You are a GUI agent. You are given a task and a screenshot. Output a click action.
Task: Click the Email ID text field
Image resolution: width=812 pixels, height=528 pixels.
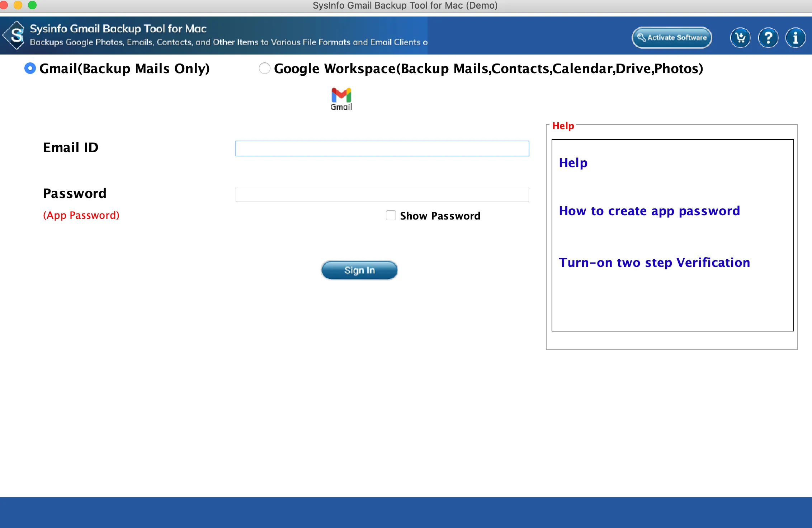click(x=382, y=148)
